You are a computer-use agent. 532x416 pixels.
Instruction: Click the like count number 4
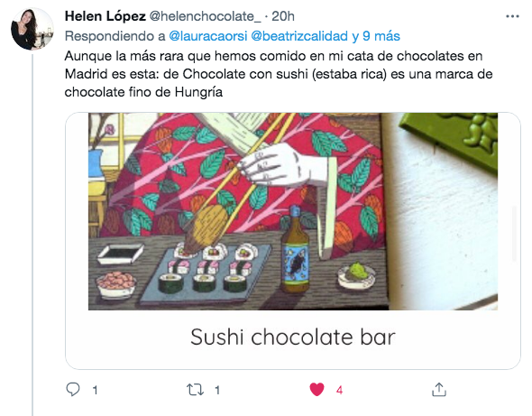pos(339,390)
